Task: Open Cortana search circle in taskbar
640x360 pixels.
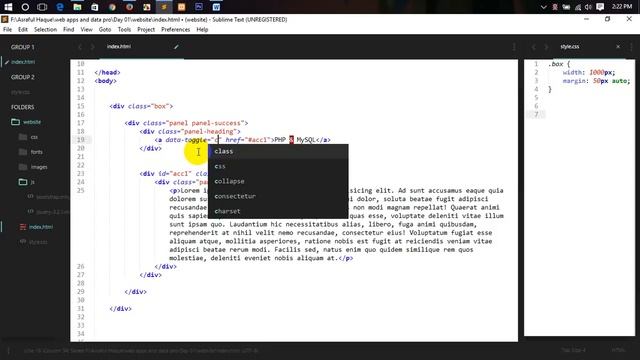Action: [x=25, y=7]
